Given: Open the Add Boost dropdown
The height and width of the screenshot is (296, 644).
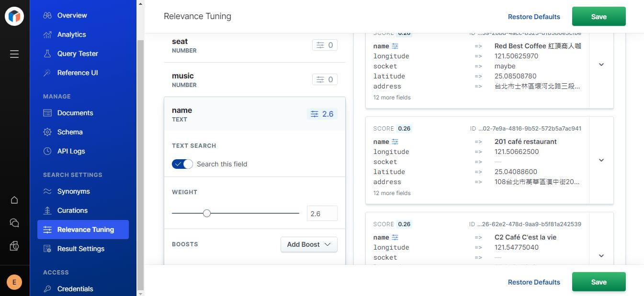Looking at the screenshot, I should [308, 244].
